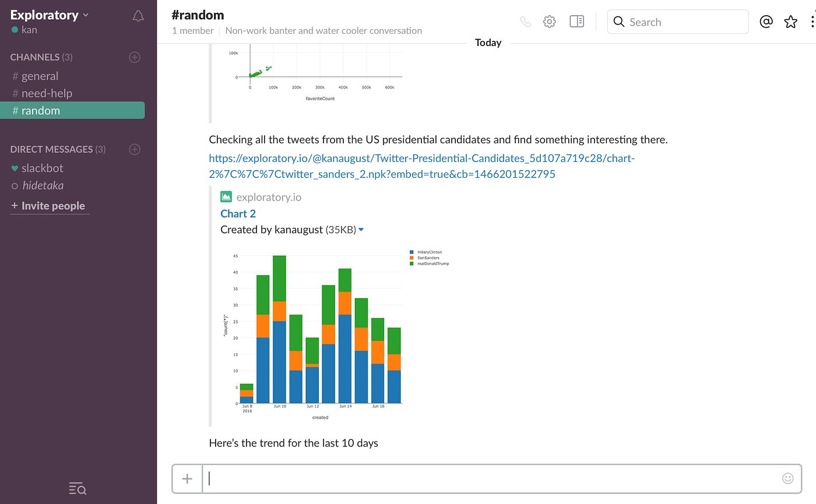
Task: Open the slackbot direct message
Action: [x=43, y=168]
